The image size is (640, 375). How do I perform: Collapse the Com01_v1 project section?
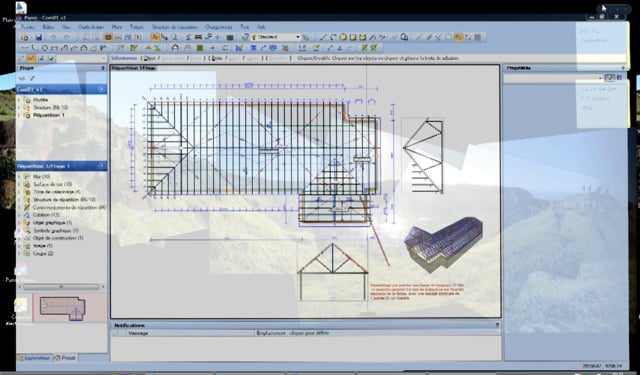(x=102, y=89)
